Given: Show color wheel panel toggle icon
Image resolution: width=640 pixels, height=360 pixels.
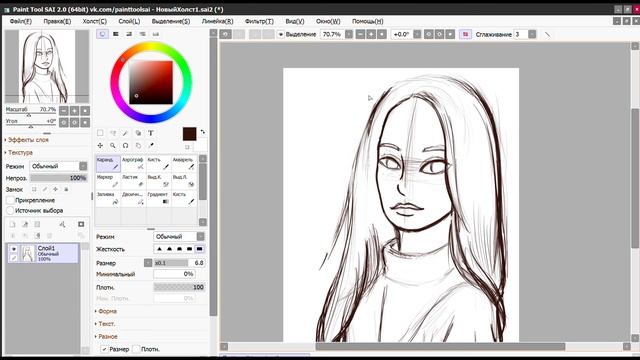Looking at the screenshot, I should 102,34.
